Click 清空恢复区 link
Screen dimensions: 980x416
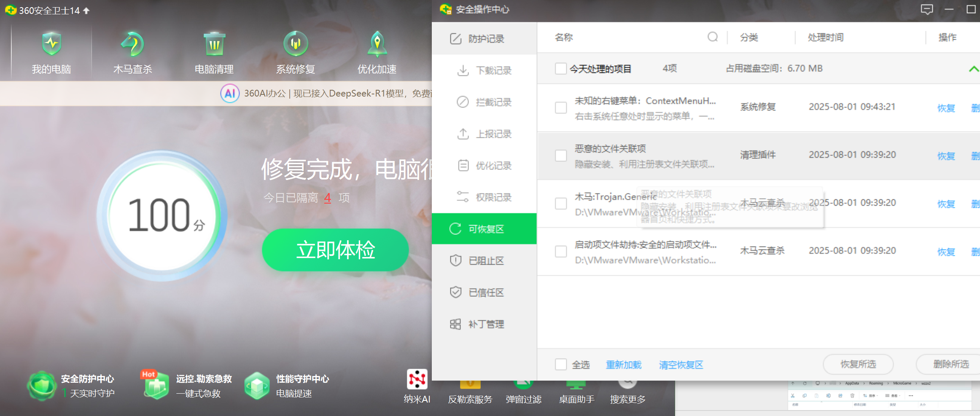click(x=681, y=365)
